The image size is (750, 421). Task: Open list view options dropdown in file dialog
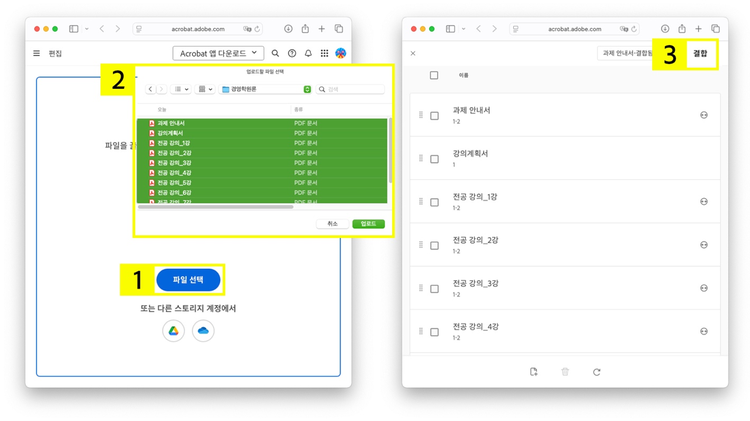181,89
